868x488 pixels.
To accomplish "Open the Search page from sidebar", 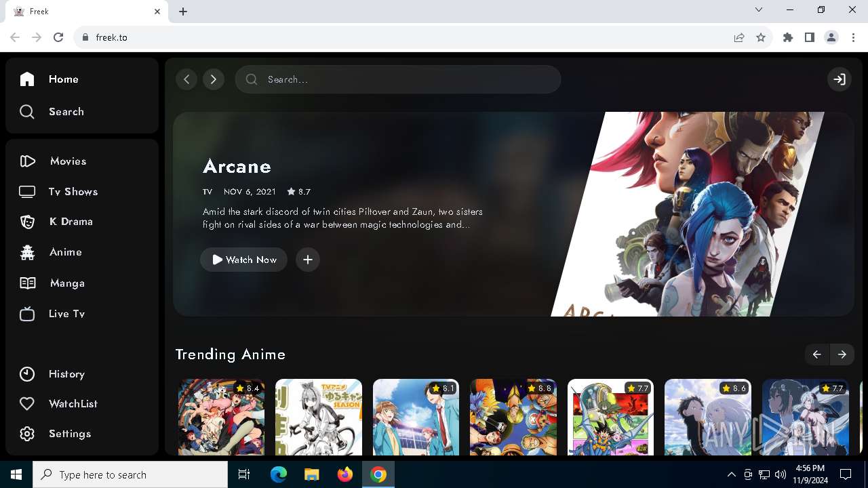I will pyautogui.click(x=52, y=112).
